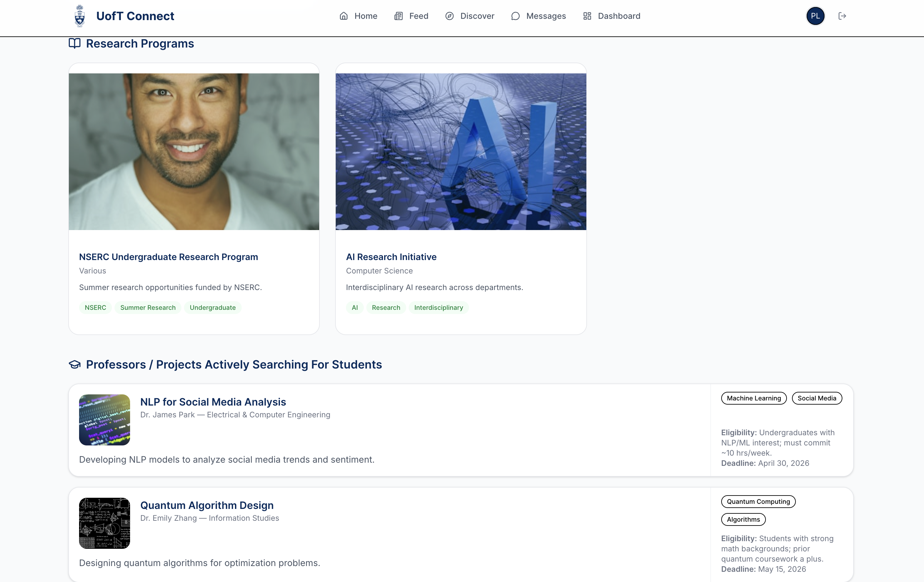Select the Machine Learning tag
The image size is (924, 582).
point(754,398)
